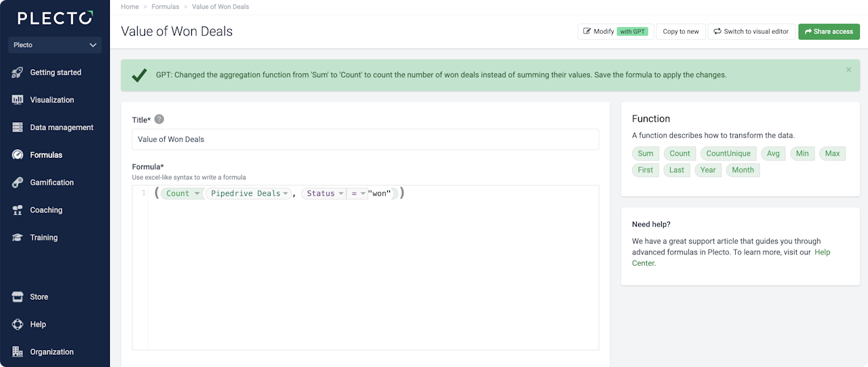Click the Data management icon in sidebar
868x367 pixels.
18,128
